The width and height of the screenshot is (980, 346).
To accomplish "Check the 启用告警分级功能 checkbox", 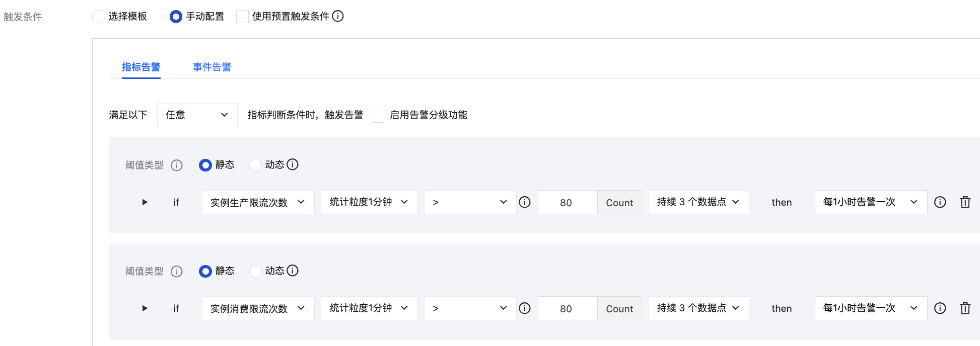I will [x=378, y=116].
